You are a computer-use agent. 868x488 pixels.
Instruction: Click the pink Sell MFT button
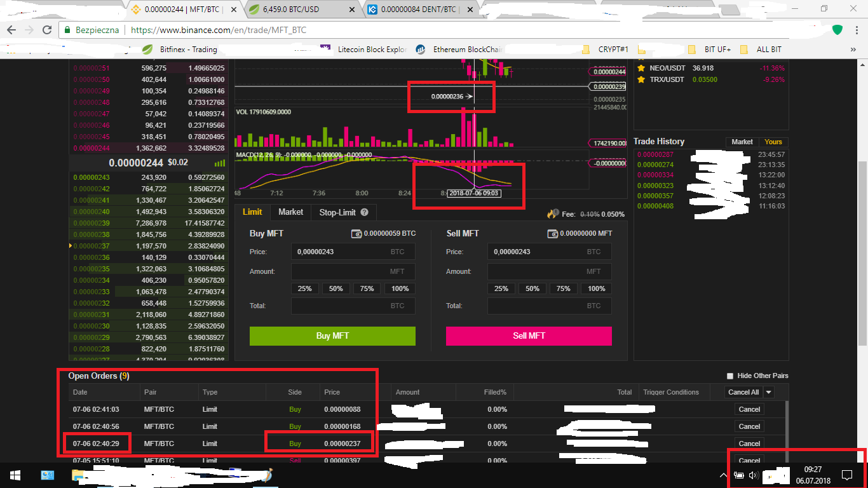pyautogui.click(x=529, y=335)
